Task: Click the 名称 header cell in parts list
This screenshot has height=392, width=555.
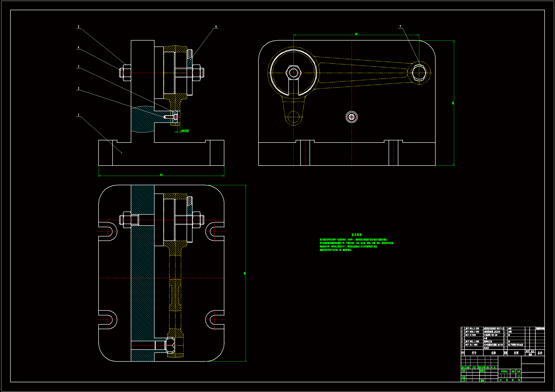Action: [x=493, y=353]
